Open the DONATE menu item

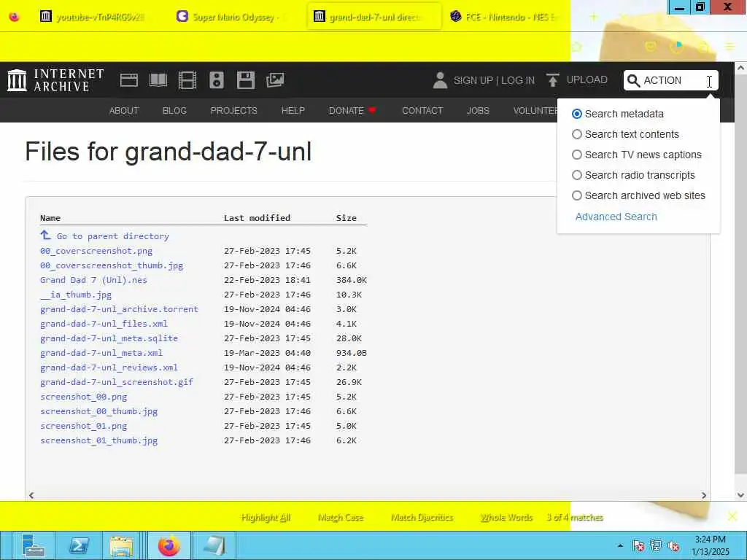pyautogui.click(x=352, y=111)
